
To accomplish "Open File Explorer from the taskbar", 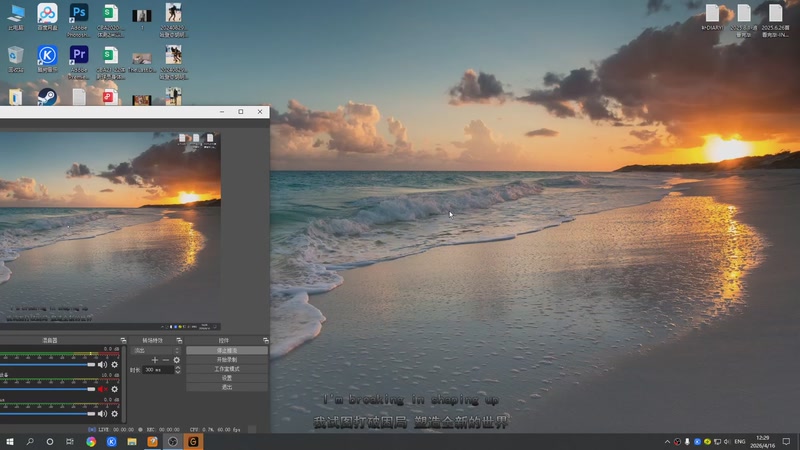I will pos(131,441).
